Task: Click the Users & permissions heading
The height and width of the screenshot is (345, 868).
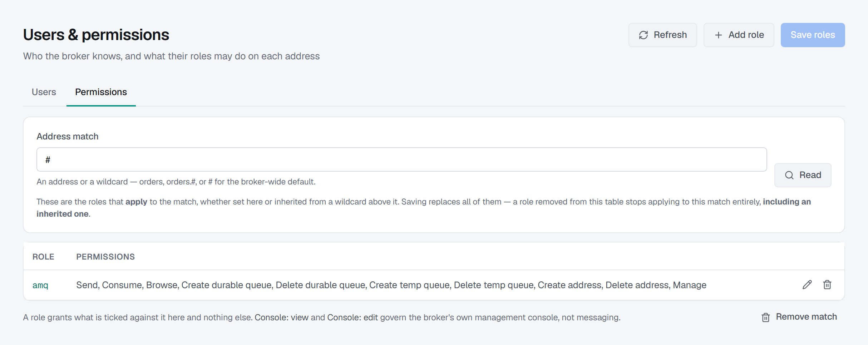Action: click(96, 35)
